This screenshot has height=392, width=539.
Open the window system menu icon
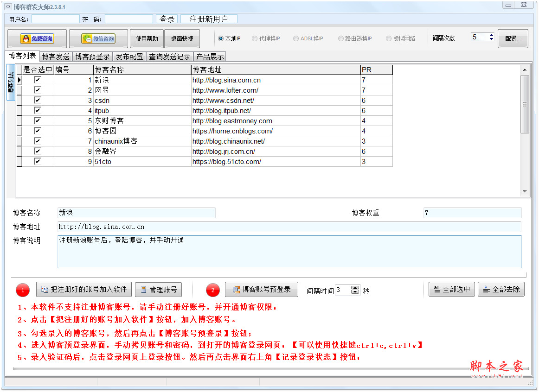pos(8,6)
